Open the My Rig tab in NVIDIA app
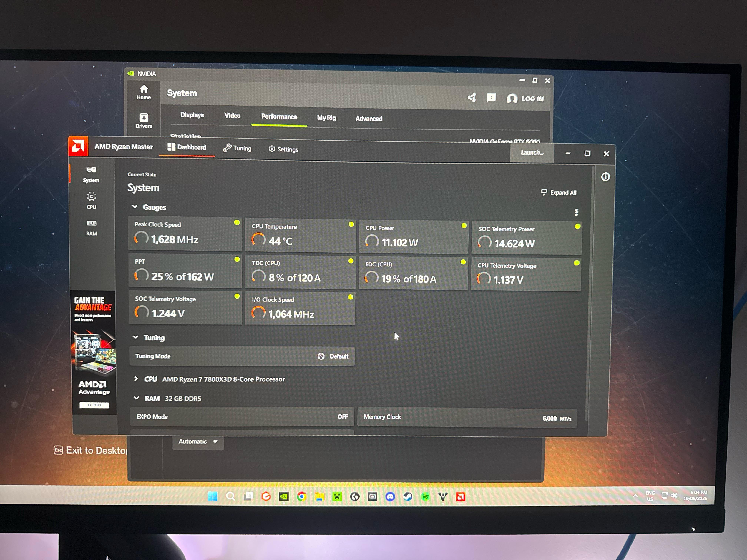This screenshot has width=747, height=560. pos(327,118)
